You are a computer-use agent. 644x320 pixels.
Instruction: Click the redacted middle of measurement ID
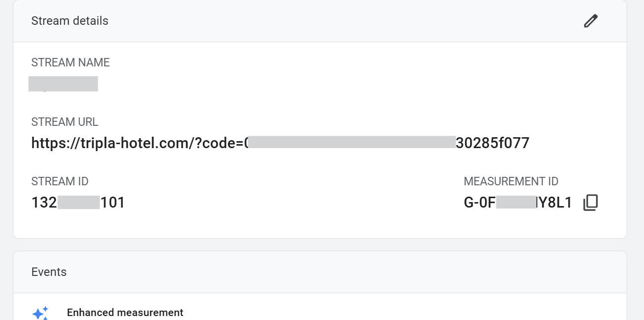(x=516, y=203)
